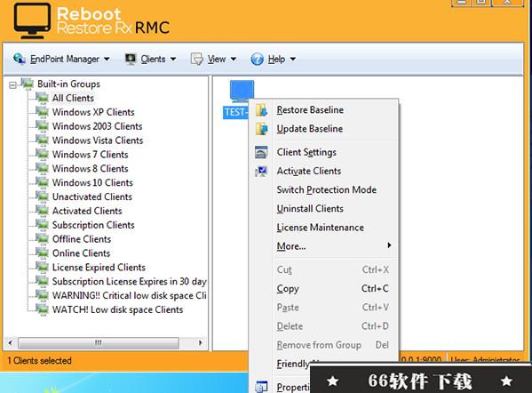The image size is (532, 393).
Task: Select Windows 8 Clients group
Action: coord(91,168)
